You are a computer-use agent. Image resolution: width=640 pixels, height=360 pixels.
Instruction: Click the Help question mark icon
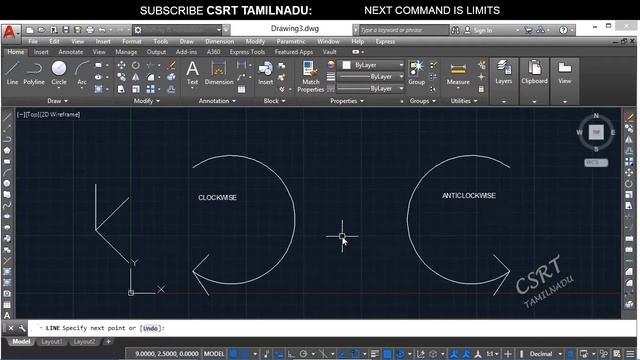(x=563, y=30)
